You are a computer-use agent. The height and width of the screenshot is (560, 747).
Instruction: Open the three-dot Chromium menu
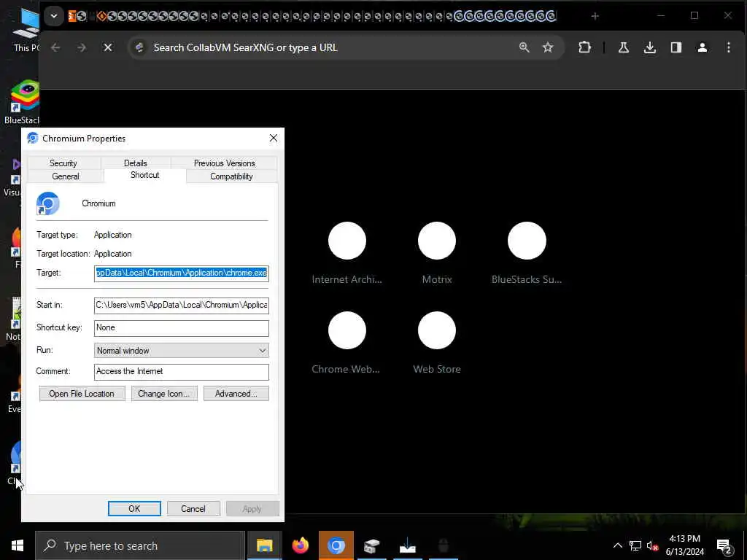coord(729,47)
